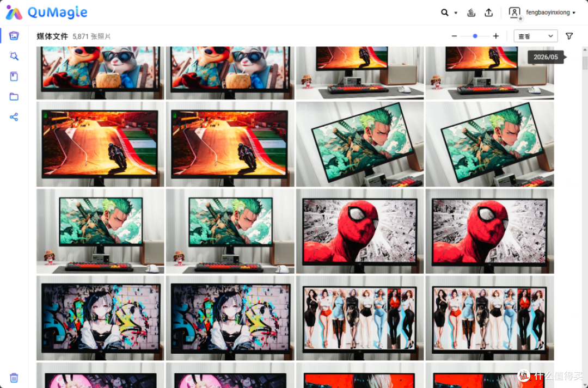588x388 pixels.
Task: Click the 媒体文件 heading
Action: (x=52, y=36)
